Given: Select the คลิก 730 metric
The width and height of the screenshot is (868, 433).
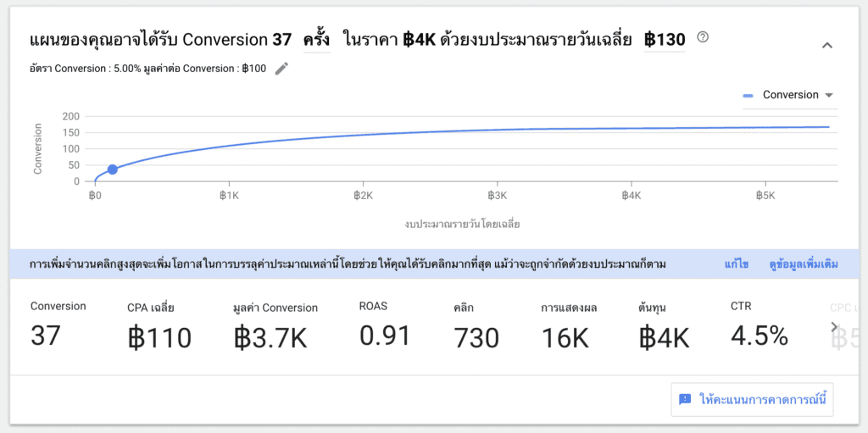Looking at the screenshot, I should (x=476, y=337).
